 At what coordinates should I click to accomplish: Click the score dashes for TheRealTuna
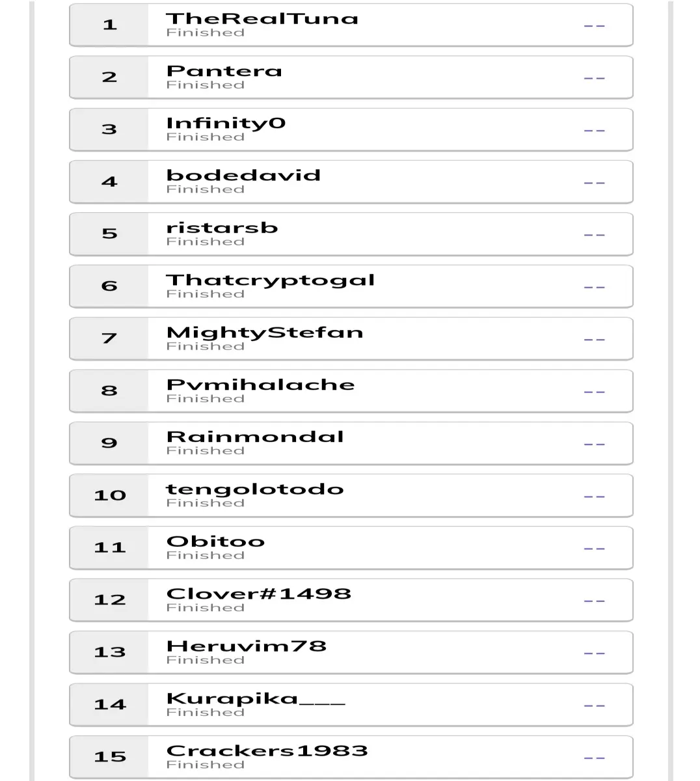point(594,26)
